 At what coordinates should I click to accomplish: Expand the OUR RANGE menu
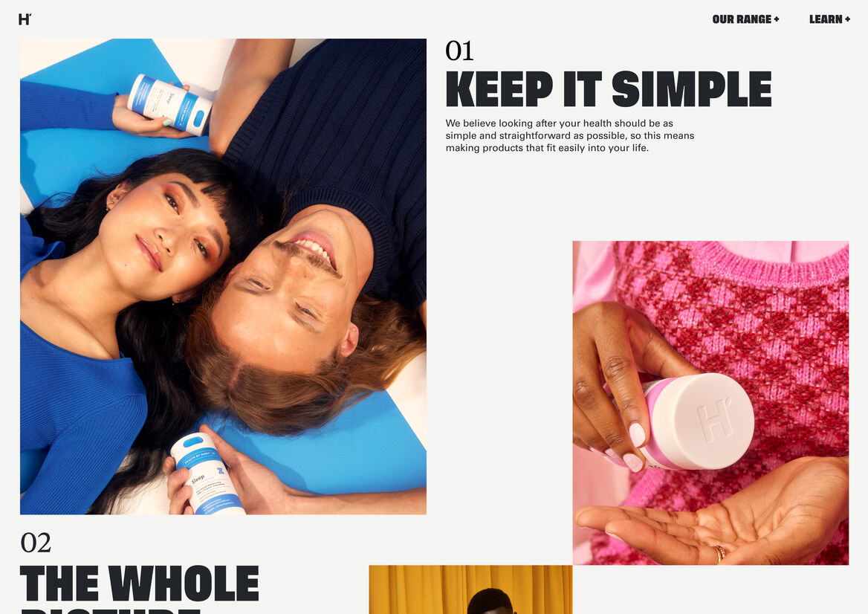tap(745, 19)
